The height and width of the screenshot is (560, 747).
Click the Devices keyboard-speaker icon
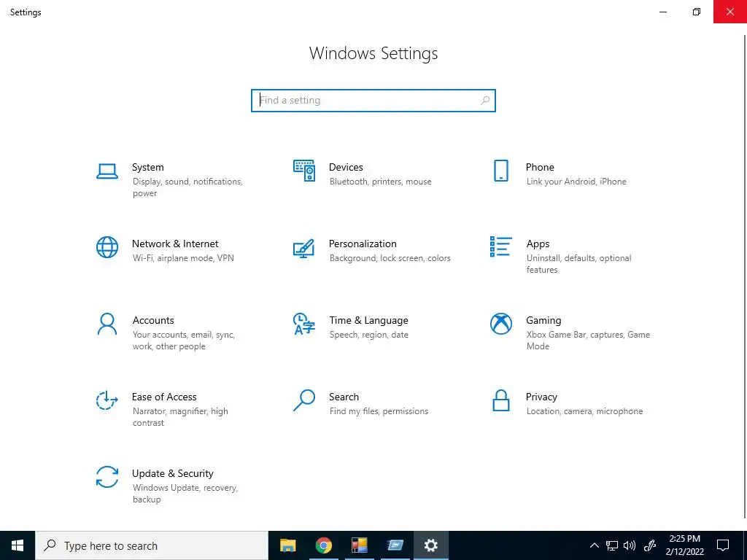point(304,171)
